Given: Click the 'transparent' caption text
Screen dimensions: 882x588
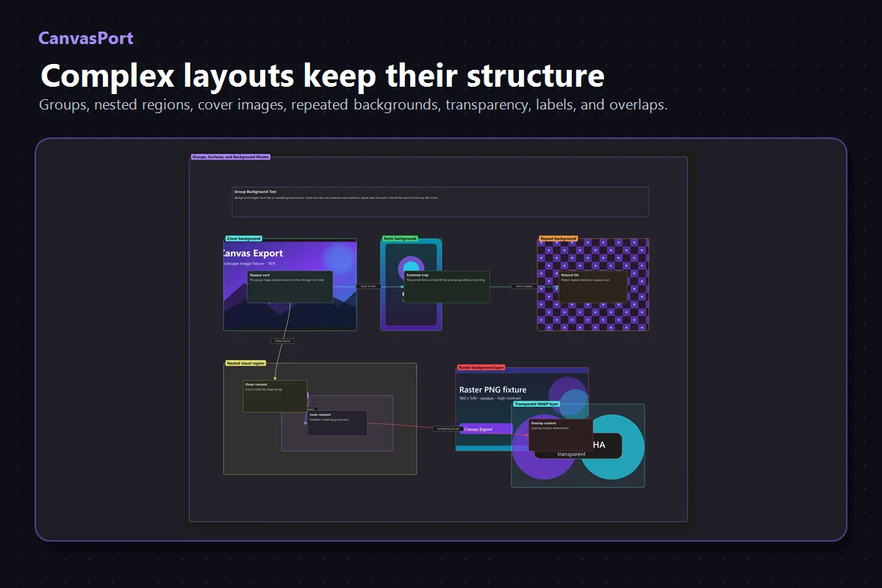Looking at the screenshot, I should pos(571,454).
